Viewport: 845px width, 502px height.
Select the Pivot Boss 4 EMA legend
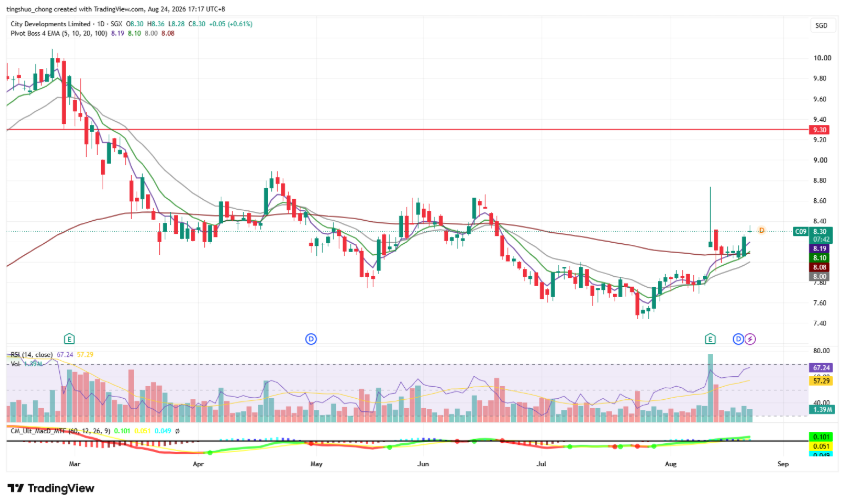coord(59,33)
